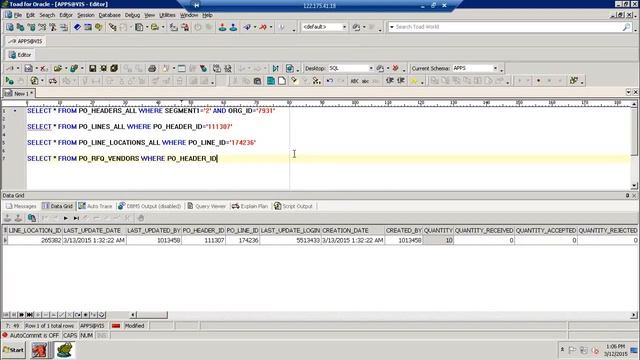Click the PO_LINE_ID cell showing 174236
The image size is (640, 360).
(x=242, y=240)
